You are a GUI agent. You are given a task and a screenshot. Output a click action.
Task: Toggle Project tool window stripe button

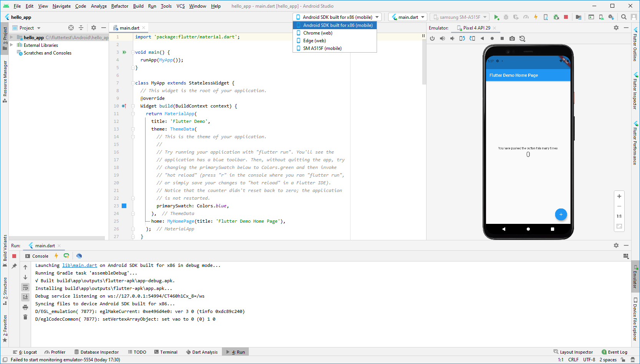point(5,38)
